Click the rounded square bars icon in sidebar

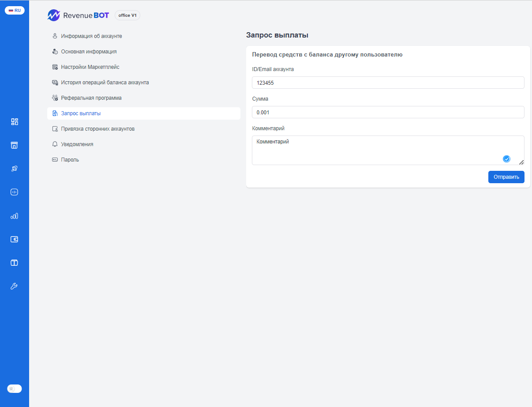(14, 192)
